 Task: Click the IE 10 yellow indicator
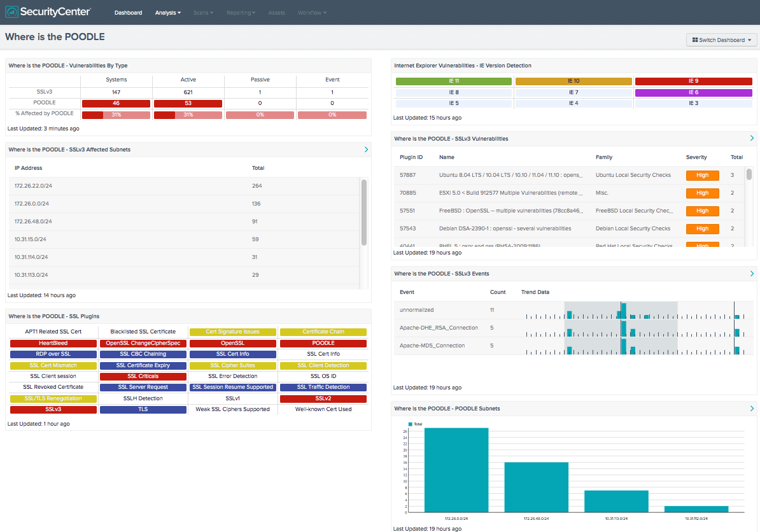(574, 81)
